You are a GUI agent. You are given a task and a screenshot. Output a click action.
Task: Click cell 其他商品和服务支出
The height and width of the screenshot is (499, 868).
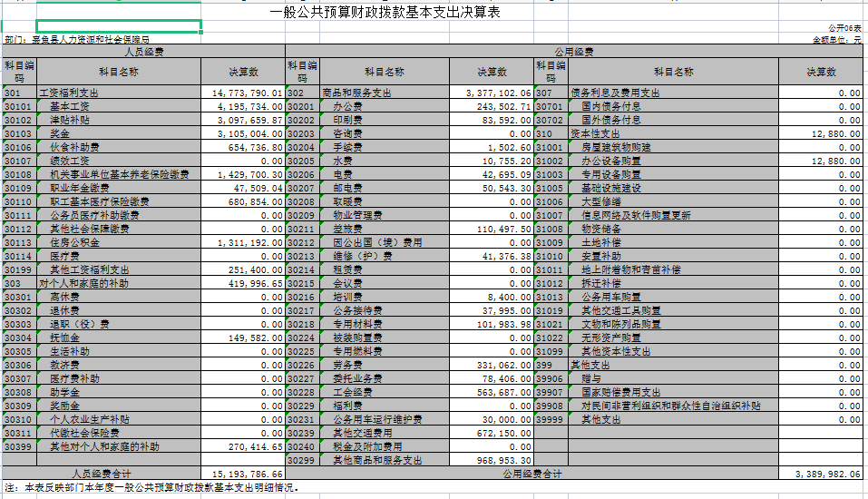click(x=385, y=460)
